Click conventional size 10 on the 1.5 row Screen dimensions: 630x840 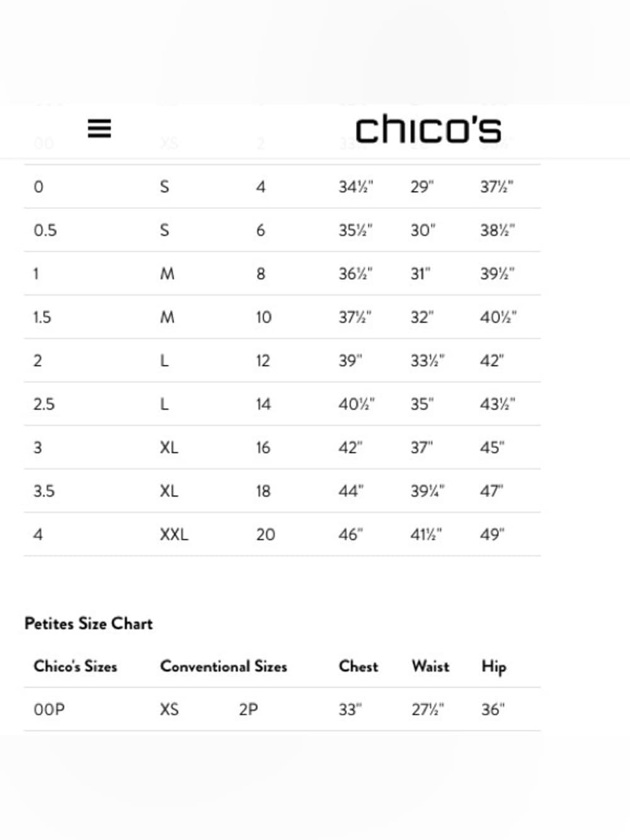tap(263, 318)
